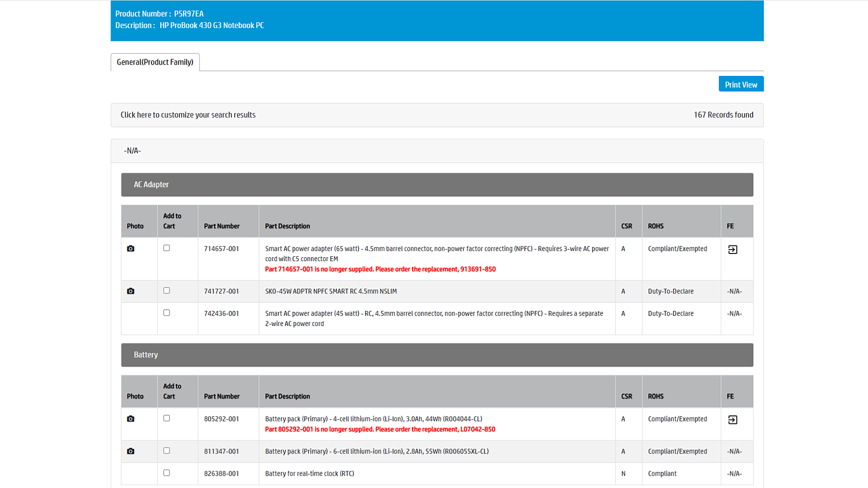Click Compliant ROHS value for 826388-001
Viewport: 868px width, 488px height.
(x=662, y=474)
